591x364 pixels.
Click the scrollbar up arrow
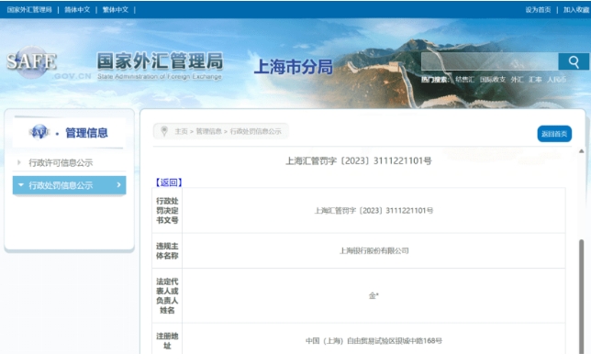coord(581,151)
